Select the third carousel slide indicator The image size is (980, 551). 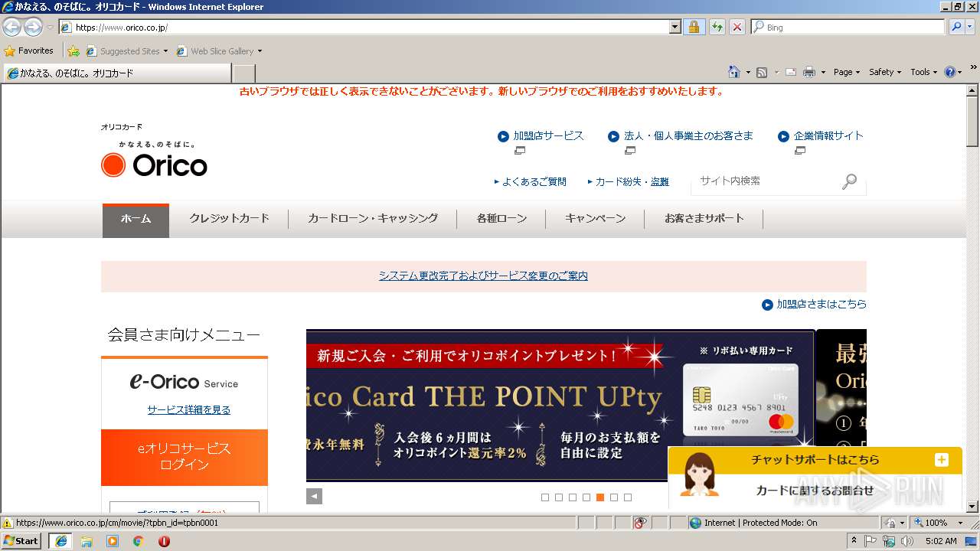573,497
